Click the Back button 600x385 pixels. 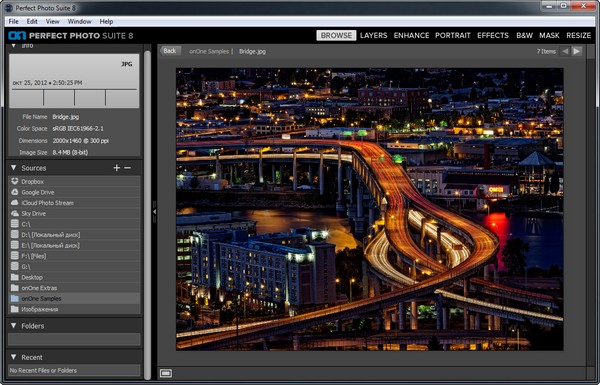(170, 51)
